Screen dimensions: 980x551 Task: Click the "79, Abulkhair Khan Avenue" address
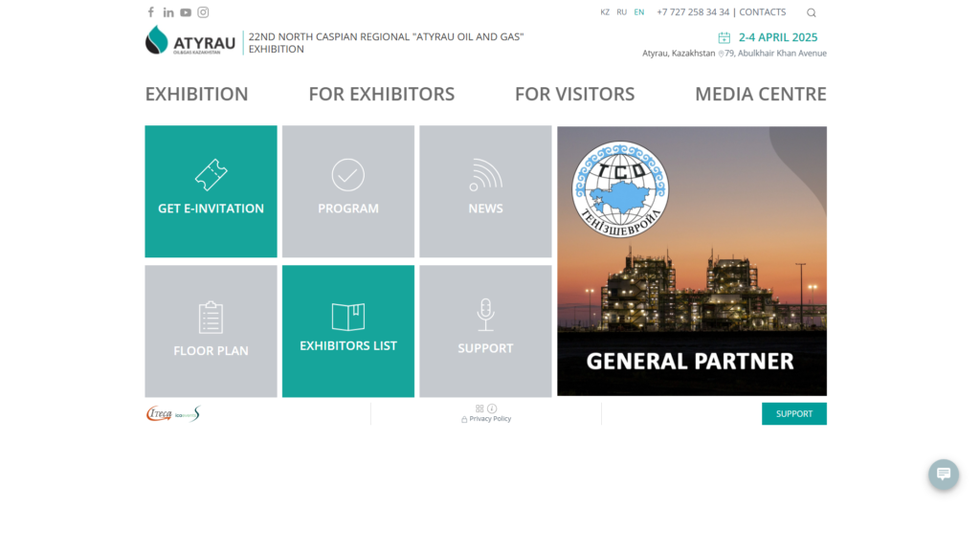[x=775, y=54]
